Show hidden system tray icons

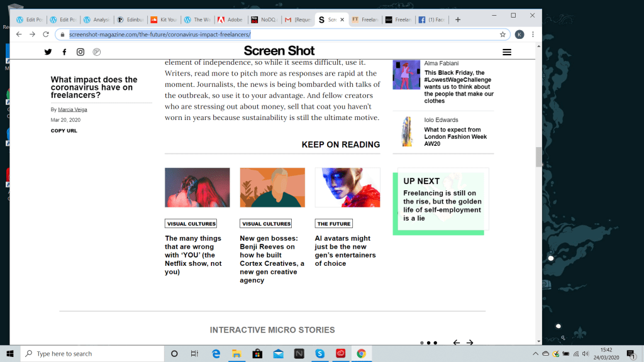(x=536, y=354)
